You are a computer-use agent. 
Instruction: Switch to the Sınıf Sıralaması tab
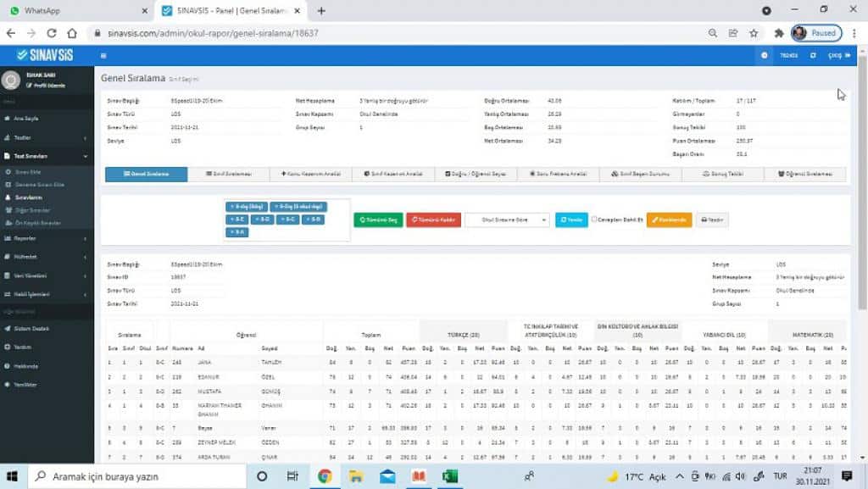tap(230, 174)
